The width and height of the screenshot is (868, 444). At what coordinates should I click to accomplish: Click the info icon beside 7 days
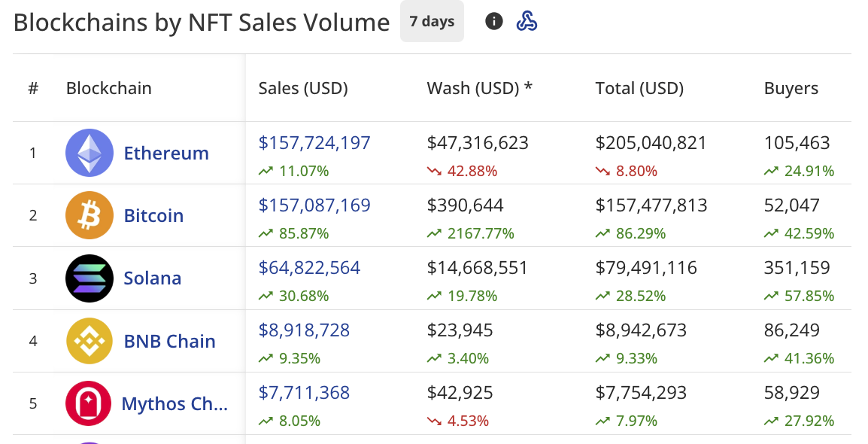493,22
